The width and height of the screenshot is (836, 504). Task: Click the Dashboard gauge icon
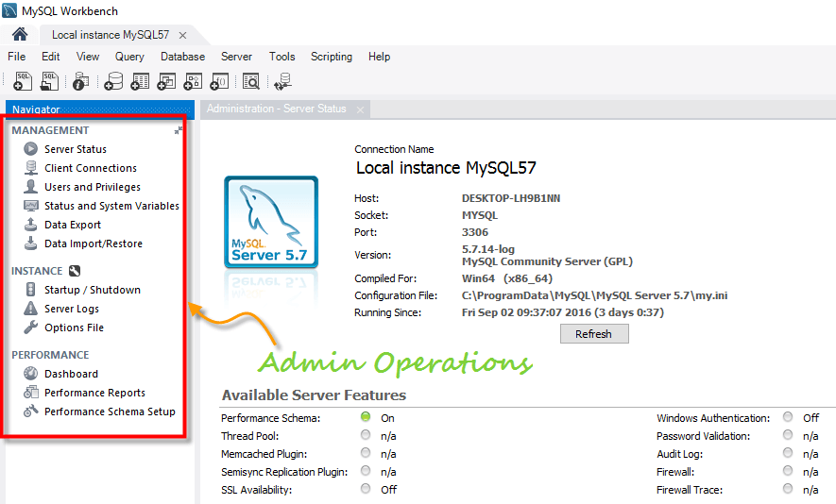pyautogui.click(x=31, y=374)
